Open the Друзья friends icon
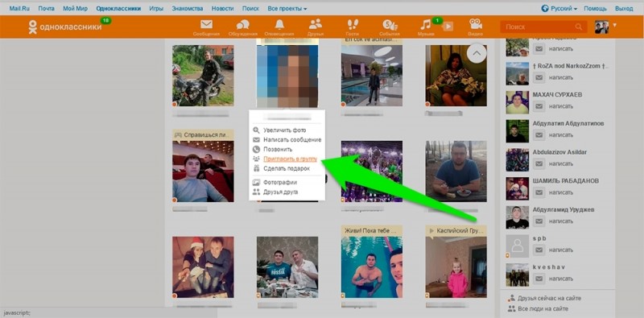The image size is (644, 318). [316, 24]
